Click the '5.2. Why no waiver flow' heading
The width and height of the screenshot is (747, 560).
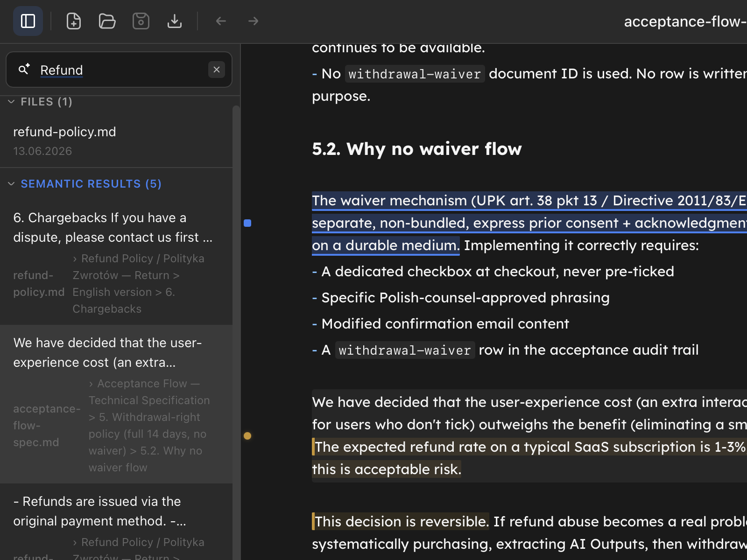tap(416, 149)
